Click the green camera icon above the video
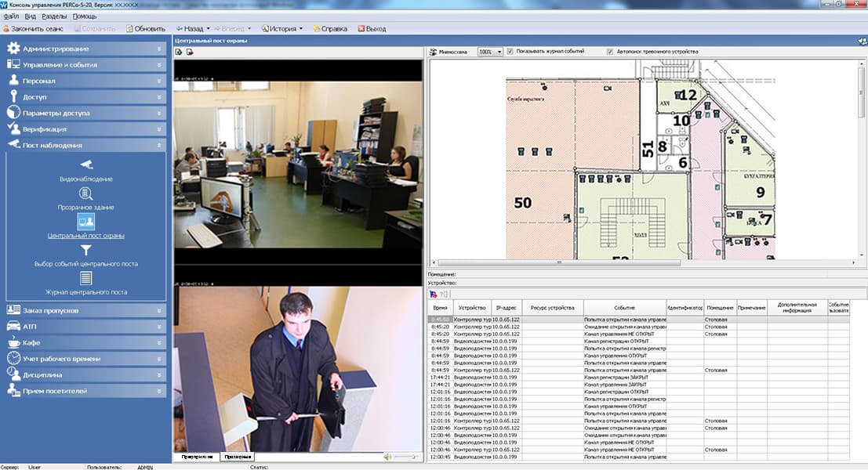Viewport: 868px width, 470px height. [x=179, y=52]
